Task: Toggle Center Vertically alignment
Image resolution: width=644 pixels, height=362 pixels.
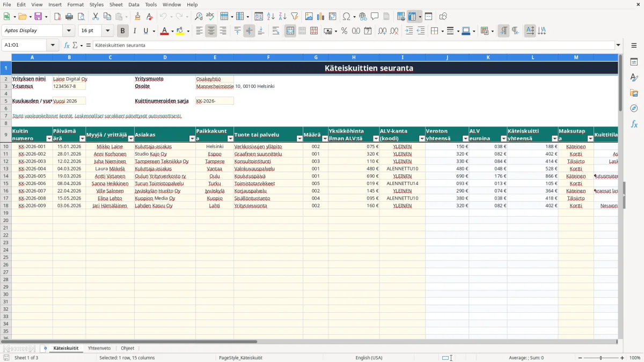Action: [249, 31]
